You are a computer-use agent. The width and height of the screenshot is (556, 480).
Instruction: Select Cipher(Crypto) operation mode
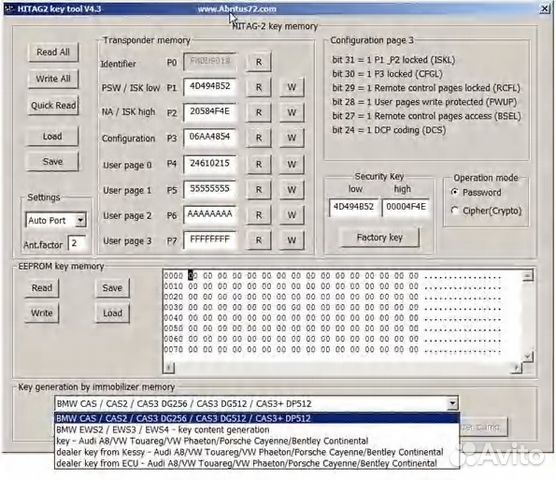(486, 211)
